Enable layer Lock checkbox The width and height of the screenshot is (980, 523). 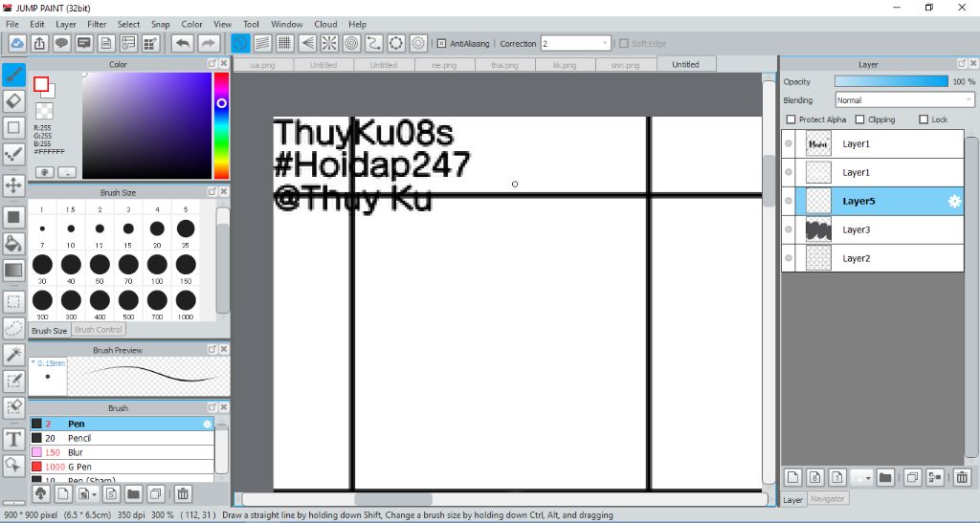(924, 120)
